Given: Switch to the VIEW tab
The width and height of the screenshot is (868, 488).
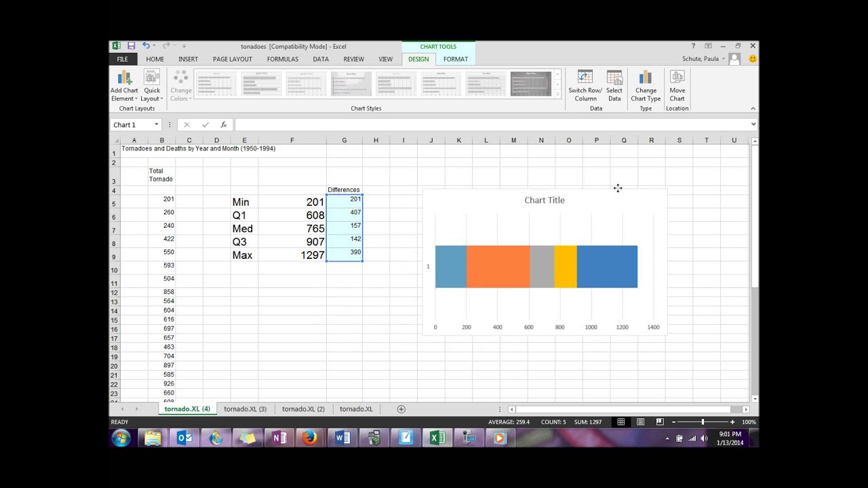Looking at the screenshot, I should 386,59.
